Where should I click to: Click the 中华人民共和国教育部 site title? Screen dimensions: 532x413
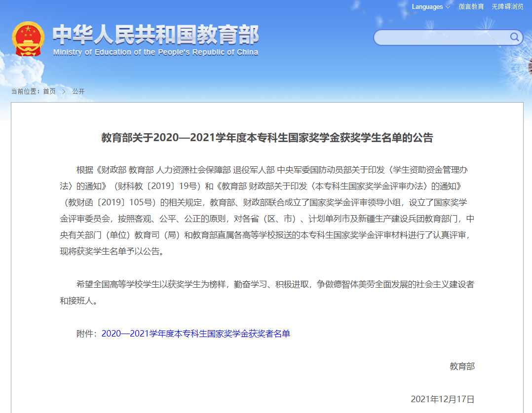[156, 35]
